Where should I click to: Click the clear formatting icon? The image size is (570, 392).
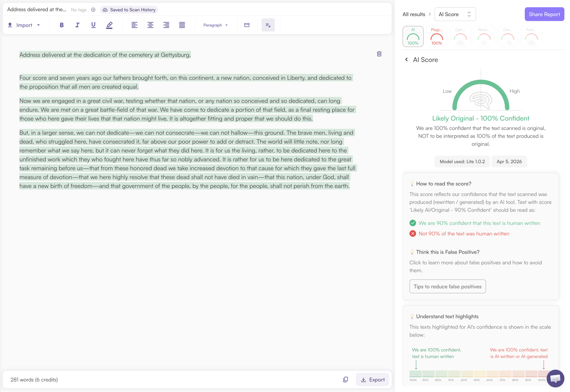click(x=268, y=25)
